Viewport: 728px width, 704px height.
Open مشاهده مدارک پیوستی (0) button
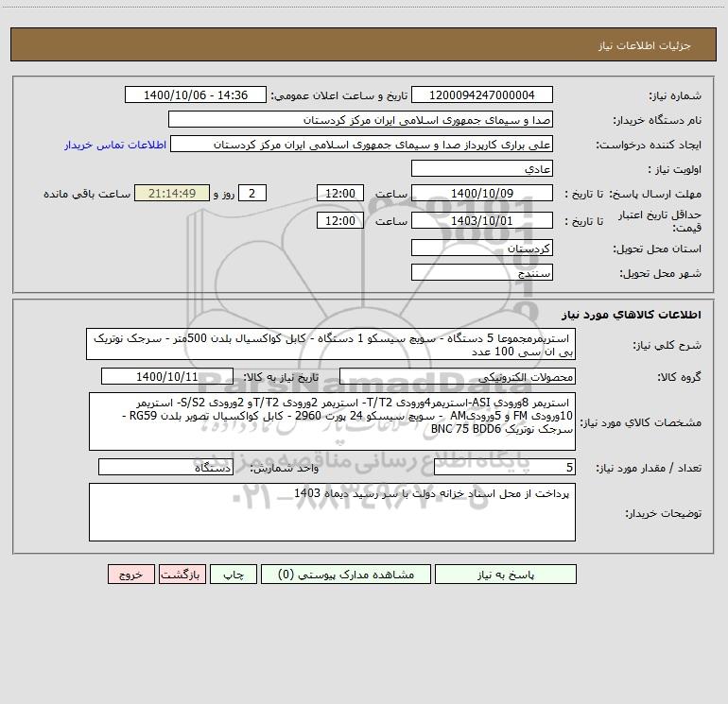click(346, 574)
